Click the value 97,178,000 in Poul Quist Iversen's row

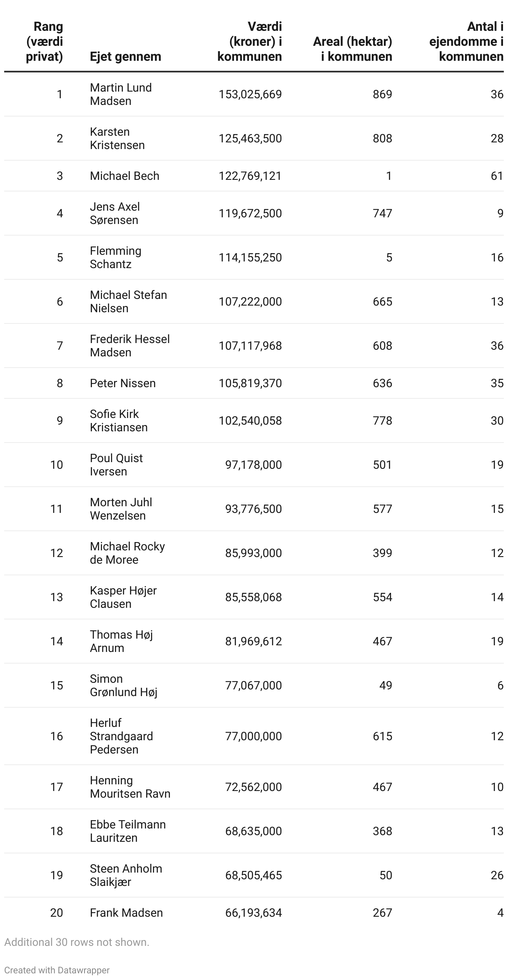pyautogui.click(x=254, y=465)
